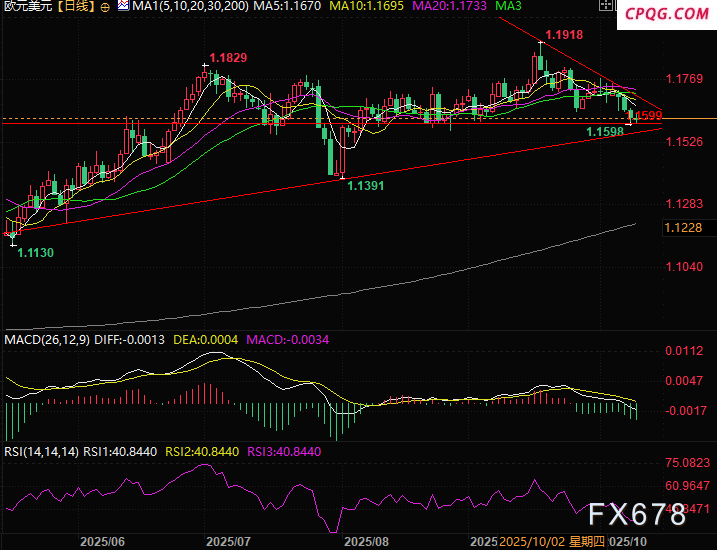This screenshot has width=717, height=550.
Task: Select the RSI(14,14,14) indicator title
Action: (42, 451)
